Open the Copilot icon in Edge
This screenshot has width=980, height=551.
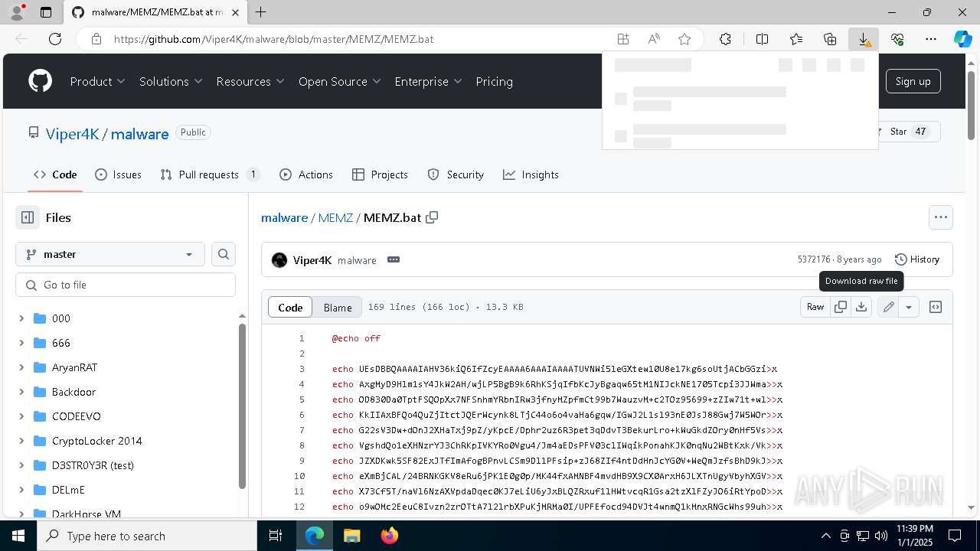pos(962,39)
